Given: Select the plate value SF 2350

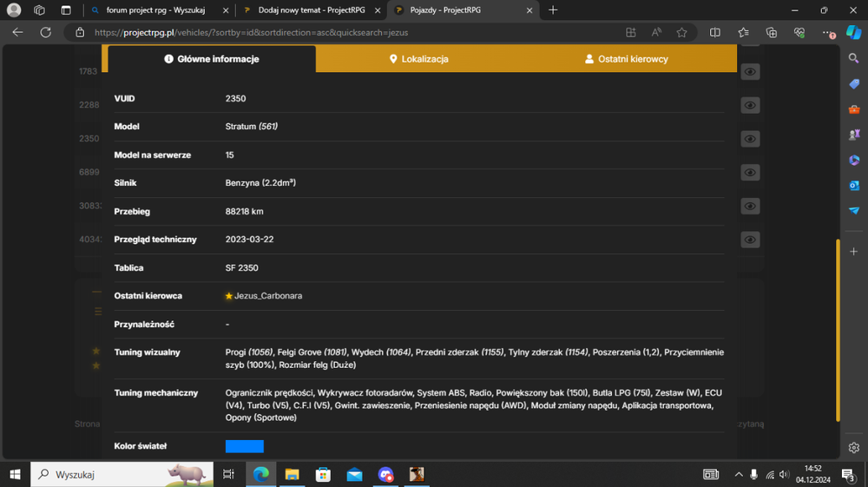Looking at the screenshot, I should [x=241, y=268].
